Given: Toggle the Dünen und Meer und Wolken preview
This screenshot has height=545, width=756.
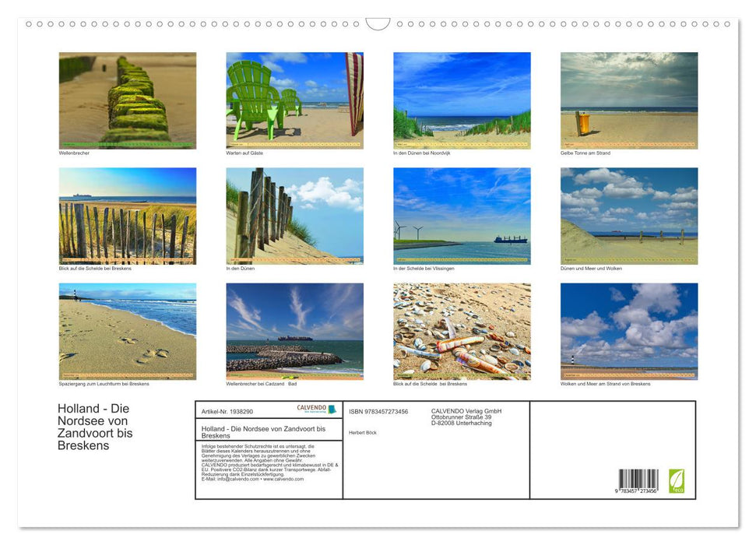Looking at the screenshot, I should [629, 216].
